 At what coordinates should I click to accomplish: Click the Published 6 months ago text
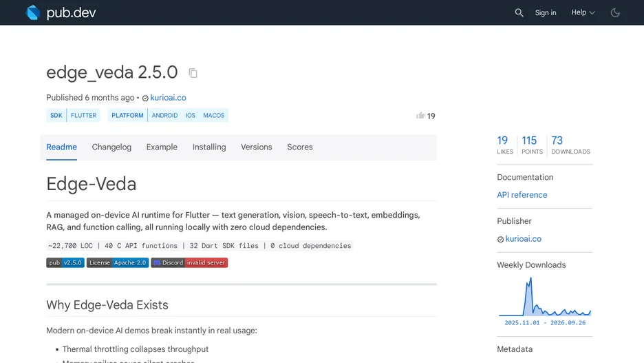90,98
